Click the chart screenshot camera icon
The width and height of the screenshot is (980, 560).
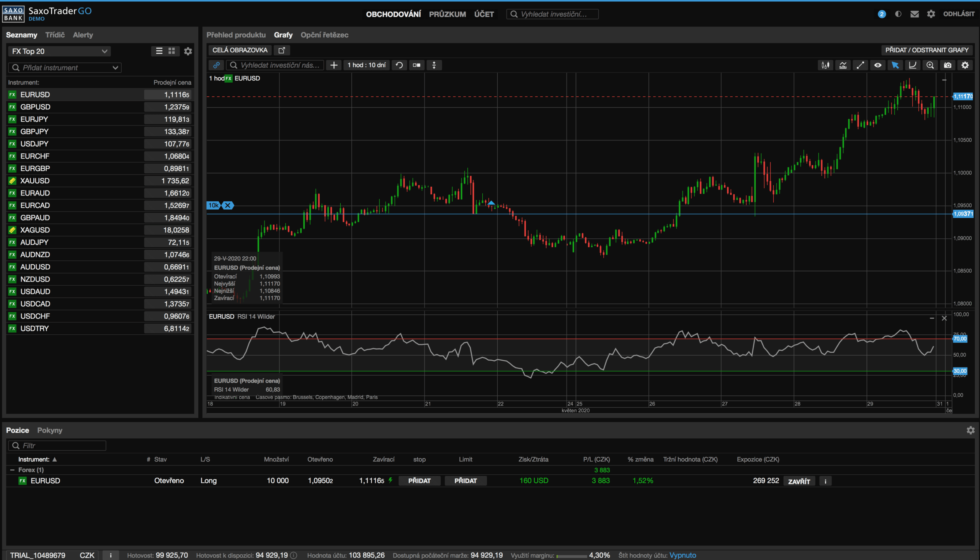click(948, 65)
